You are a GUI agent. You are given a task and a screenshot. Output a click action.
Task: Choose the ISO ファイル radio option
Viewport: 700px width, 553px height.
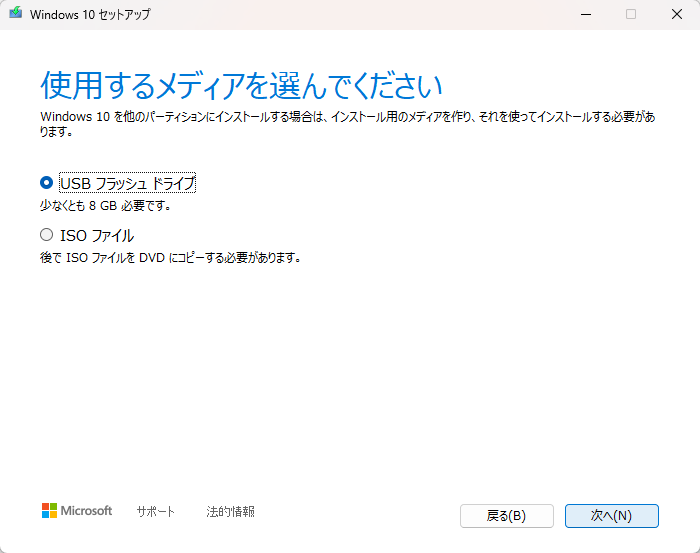point(46,235)
